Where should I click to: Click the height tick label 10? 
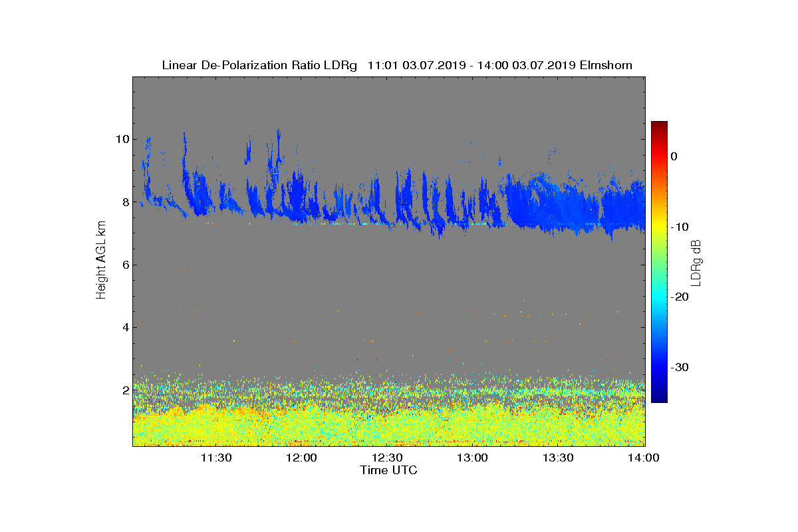(x=121, y=139)
